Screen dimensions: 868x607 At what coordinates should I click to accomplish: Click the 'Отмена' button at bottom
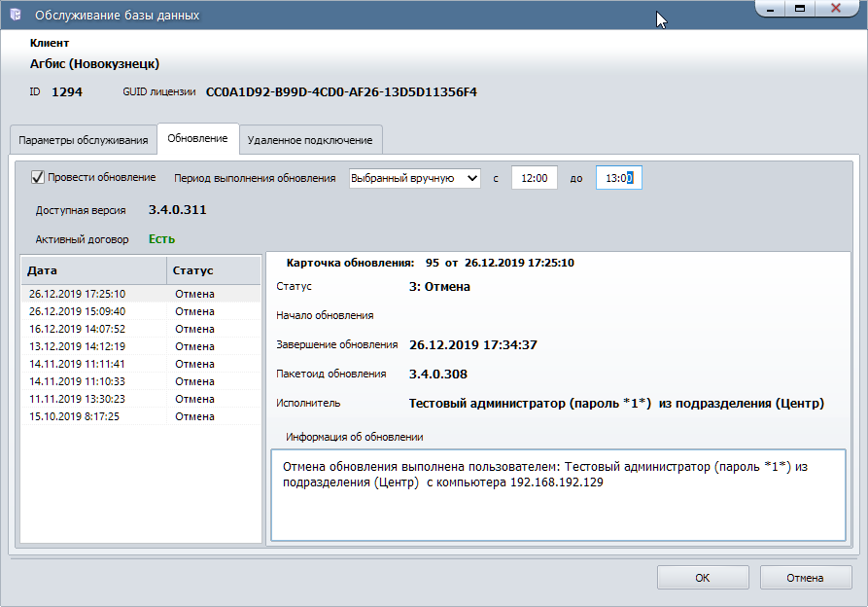click(805, 578)
